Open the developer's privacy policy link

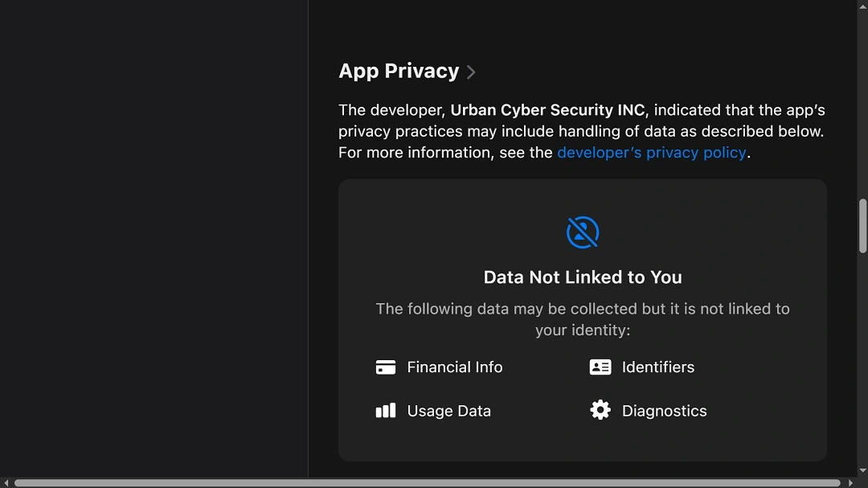tap(651, 152)
